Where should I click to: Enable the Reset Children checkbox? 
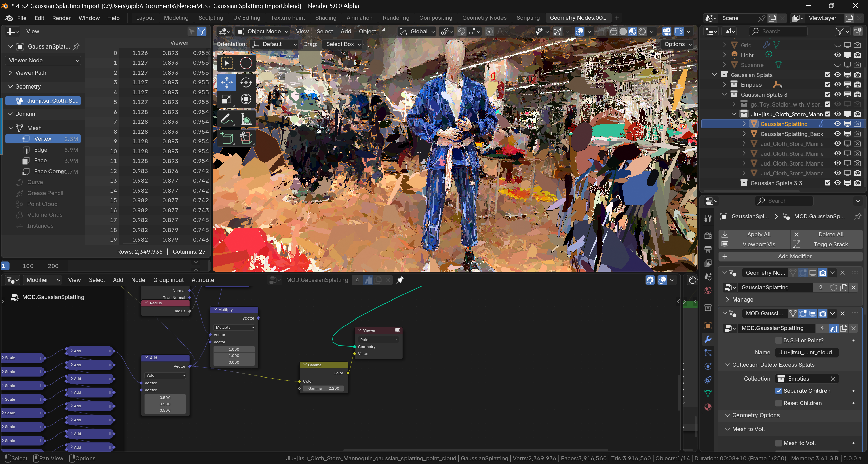tap(779, 403)
